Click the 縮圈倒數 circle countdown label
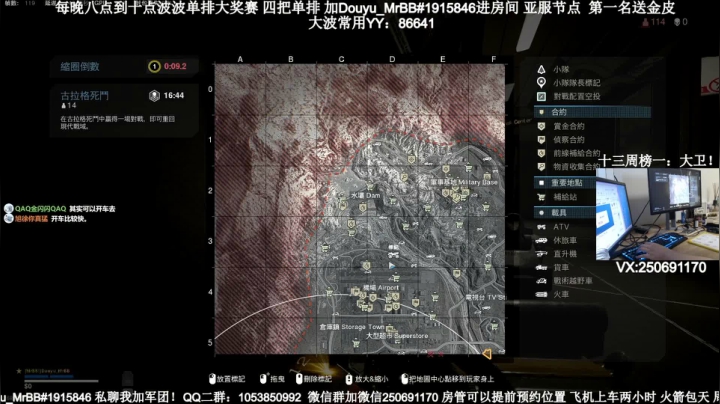This screenshot has width=720, height=404. [80, 67]
